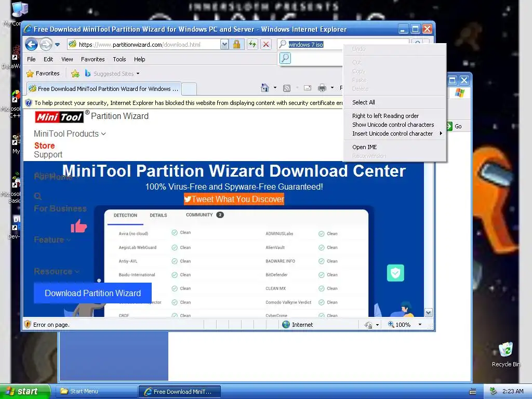This screenshot has width=532, height=399.
Task: Click Download Partition Wizard button
Action: [92, 293]
